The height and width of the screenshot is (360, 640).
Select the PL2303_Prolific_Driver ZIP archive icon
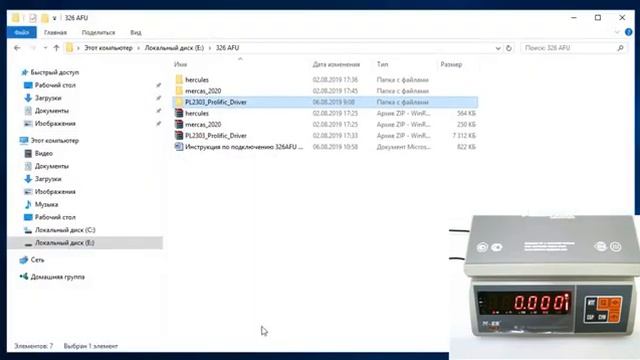click(179, 135)
